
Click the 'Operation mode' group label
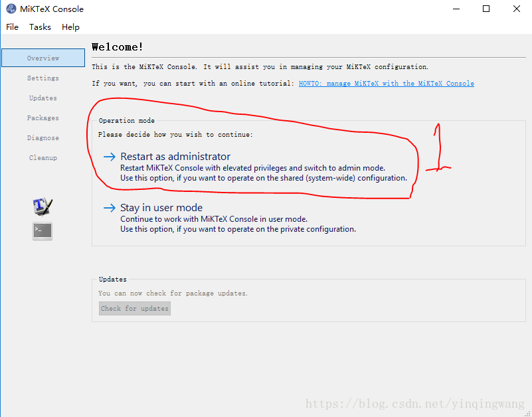(127, 120)
